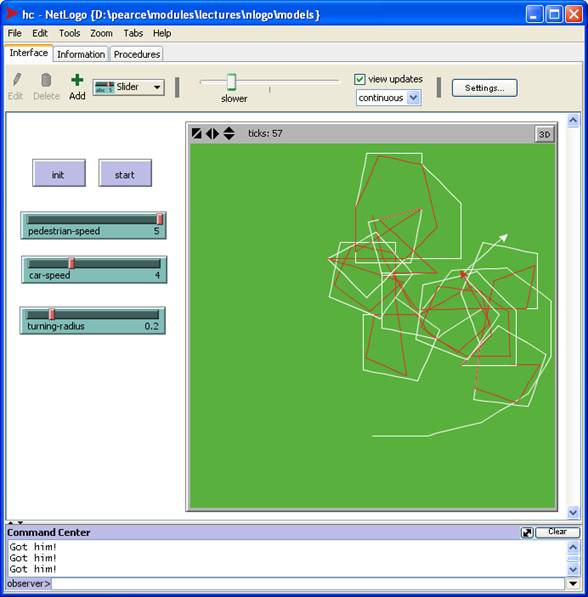The image size is (588, 597).
Task: Toggle the view updates checkbox
Action: pos(359,79)
